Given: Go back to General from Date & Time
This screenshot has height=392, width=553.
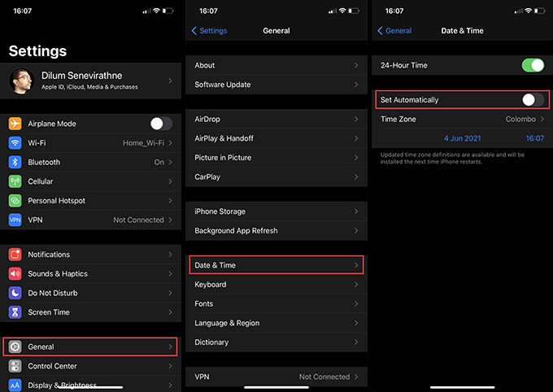Looking at the screenshot, I should 394,31.
